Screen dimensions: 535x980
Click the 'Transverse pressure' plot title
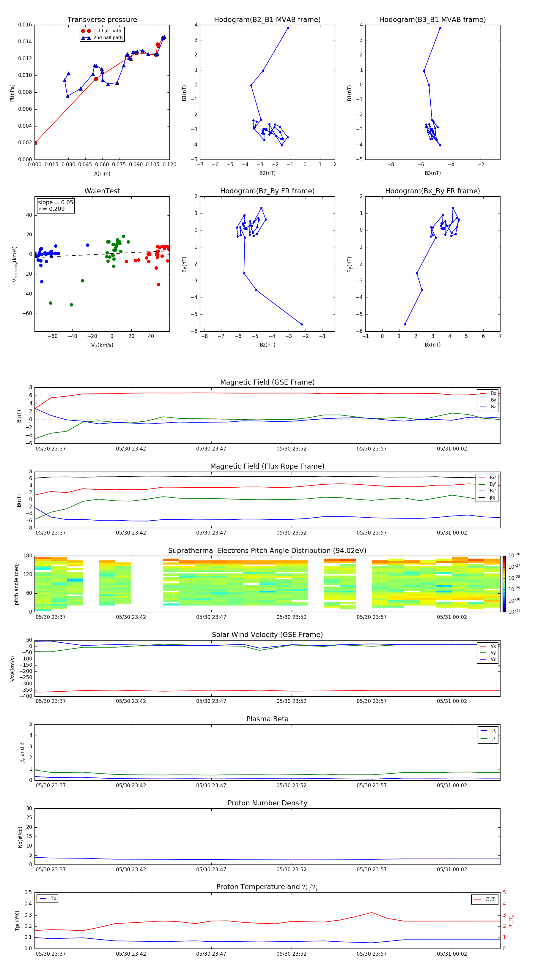(102, 20)
